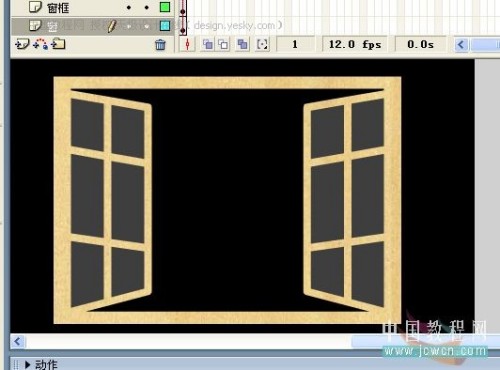Click the Edit Multiple Frames button
This screenshot has width=500, height=370.
coord(243,44)
